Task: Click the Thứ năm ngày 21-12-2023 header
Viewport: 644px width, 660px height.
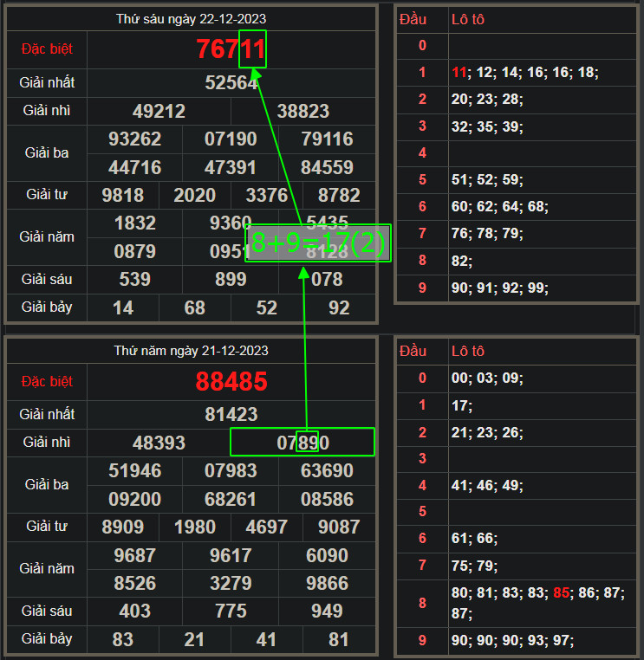Action: [x=191, y=351]
